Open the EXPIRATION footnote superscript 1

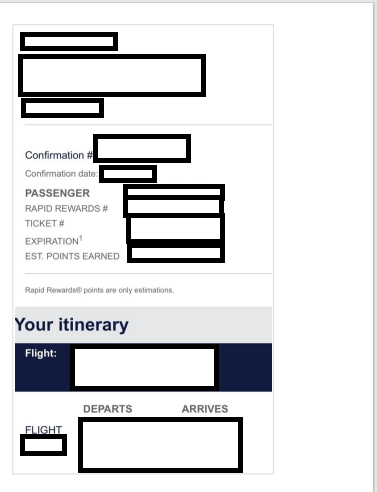[x=81, y=238]
